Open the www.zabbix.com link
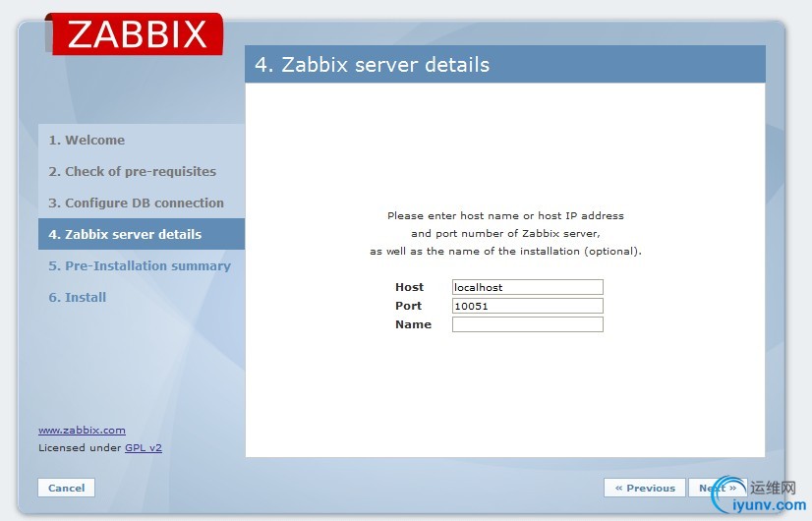 click(x=82, y=430)
